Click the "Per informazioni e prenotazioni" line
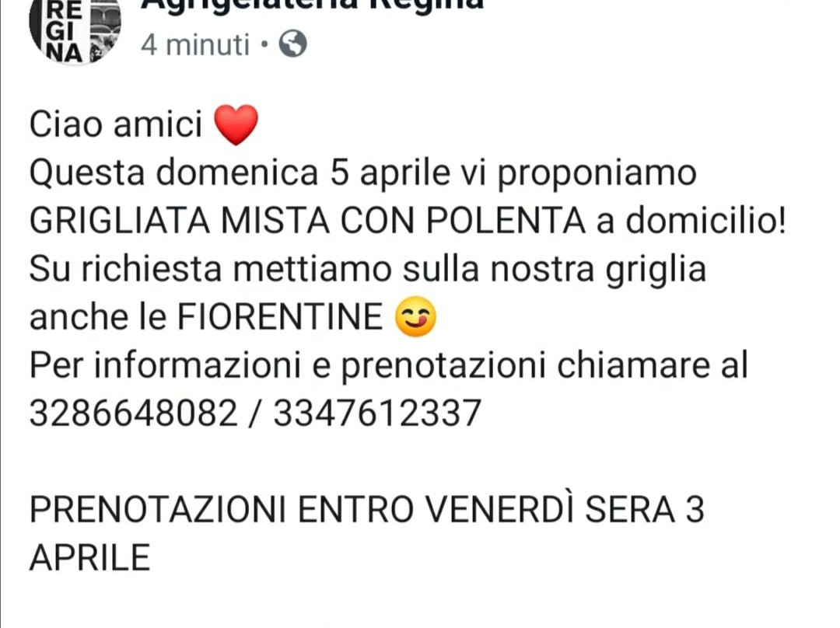Image resolution: width=840 pixels, height=628 pixels. (x=288, y=365)
